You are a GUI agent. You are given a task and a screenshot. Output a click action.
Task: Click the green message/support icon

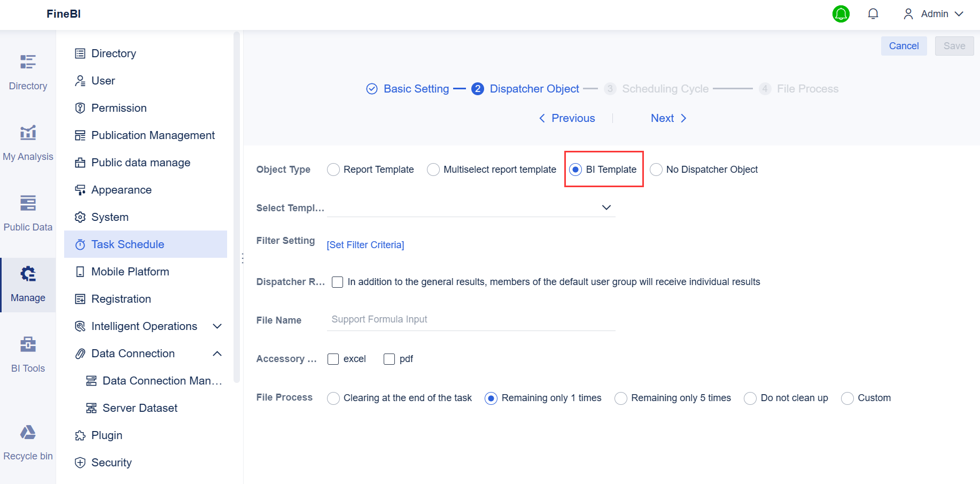(x=841, y=14)
